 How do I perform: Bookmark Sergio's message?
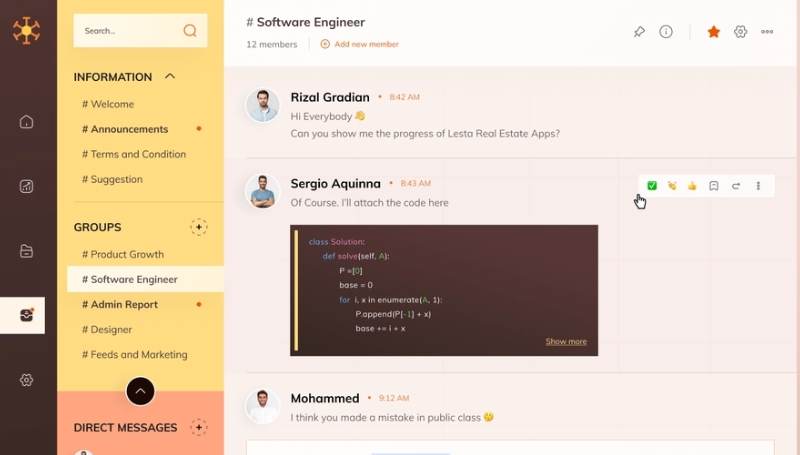click(714, 186)
